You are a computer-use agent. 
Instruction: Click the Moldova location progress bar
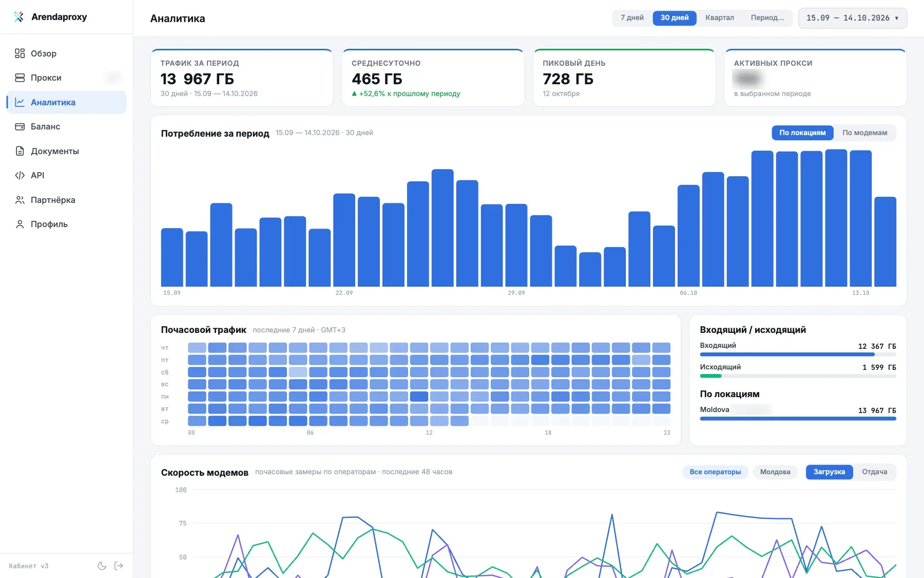798,419
